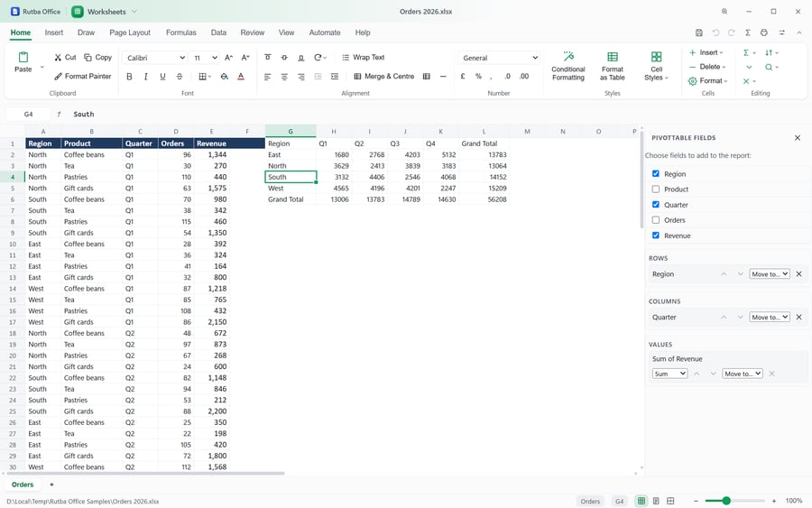Click the Copy icon
Screen dimensions: 812x508
click(88, 58)
